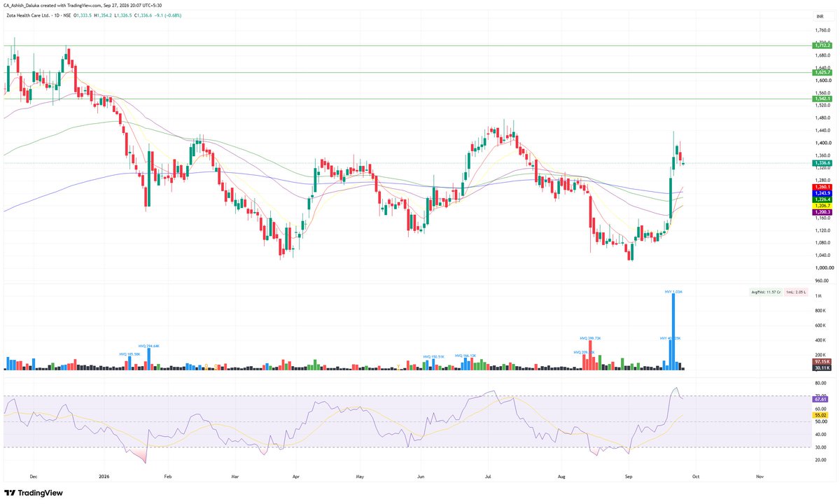Click the 80.00 tick on RSI axis

(820, 384)
